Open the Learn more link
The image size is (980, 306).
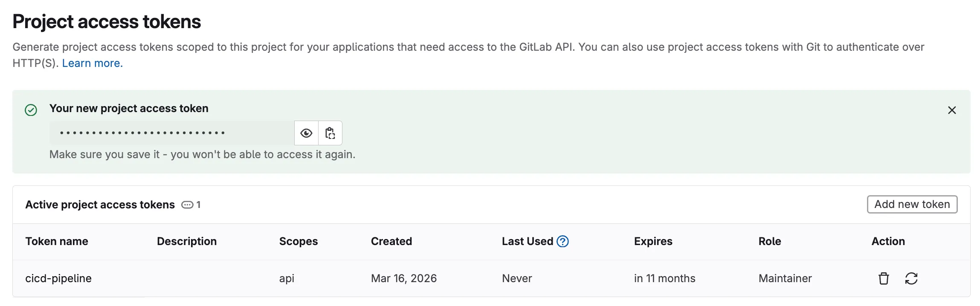(92, 64)
